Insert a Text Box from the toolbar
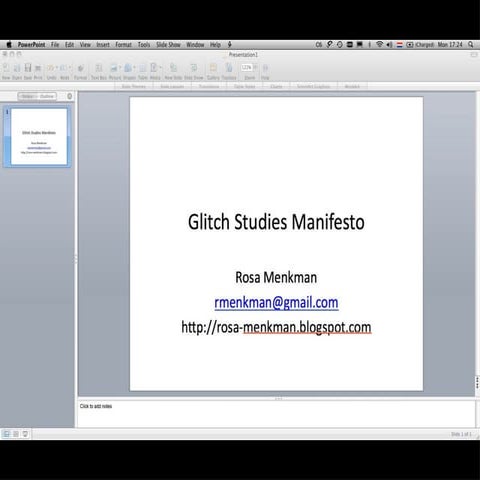 pos(99,68)
